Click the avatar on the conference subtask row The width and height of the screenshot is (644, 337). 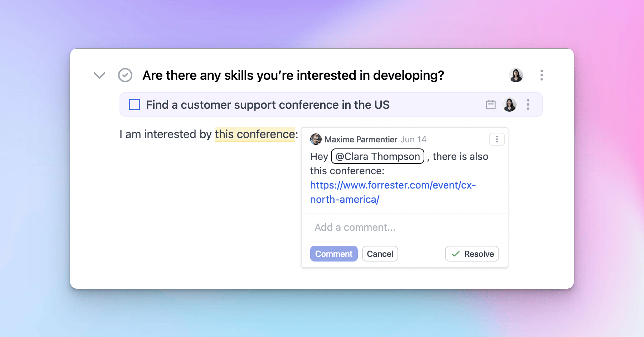pos(509,104)
